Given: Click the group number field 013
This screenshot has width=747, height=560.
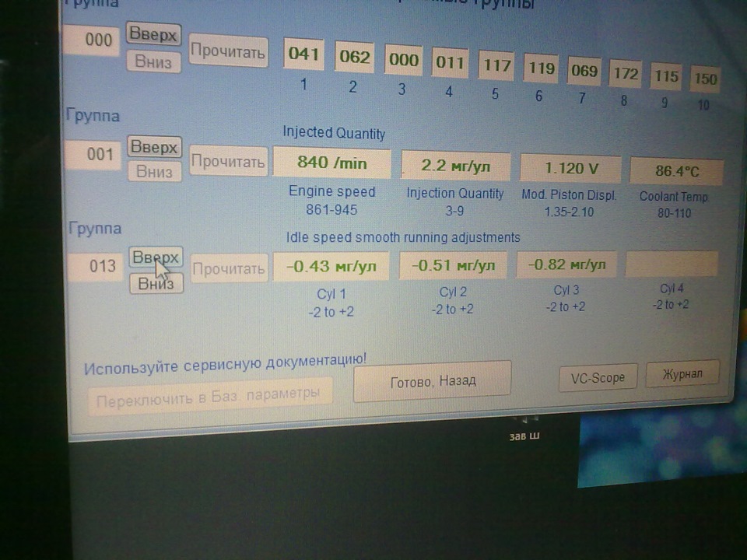Looking at the screenshot, I should (95, 266).
